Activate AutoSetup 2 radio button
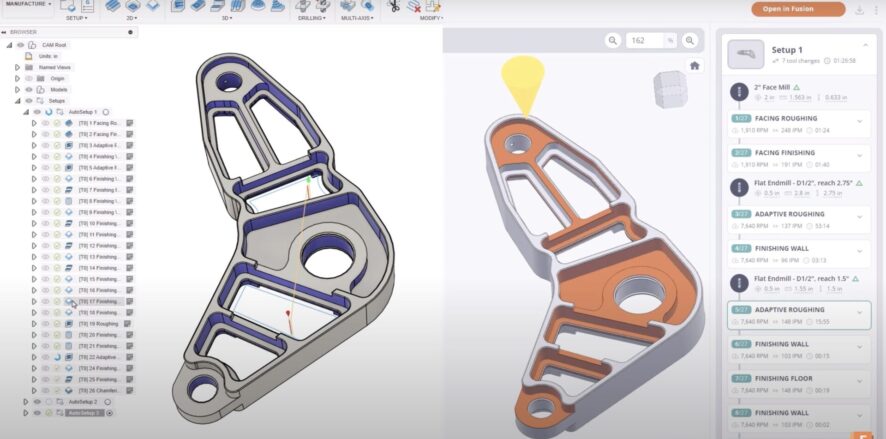 (107, 402)
